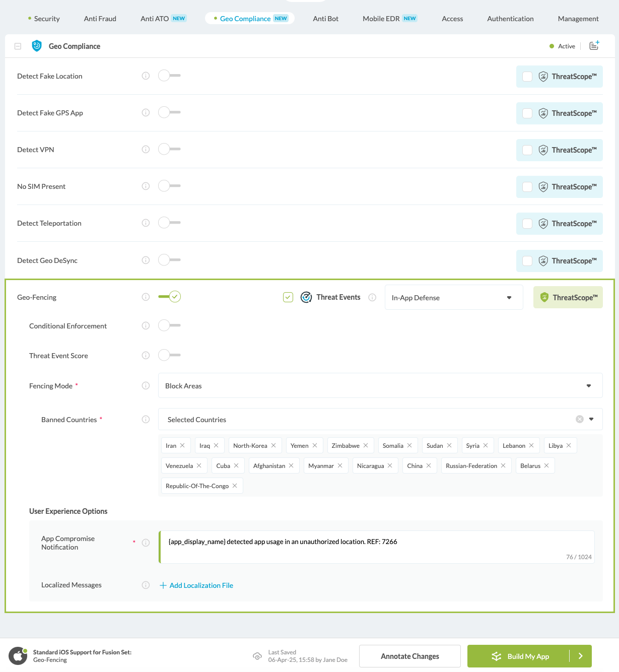Enable Detect Fake Location toggle

click(169, 76)
